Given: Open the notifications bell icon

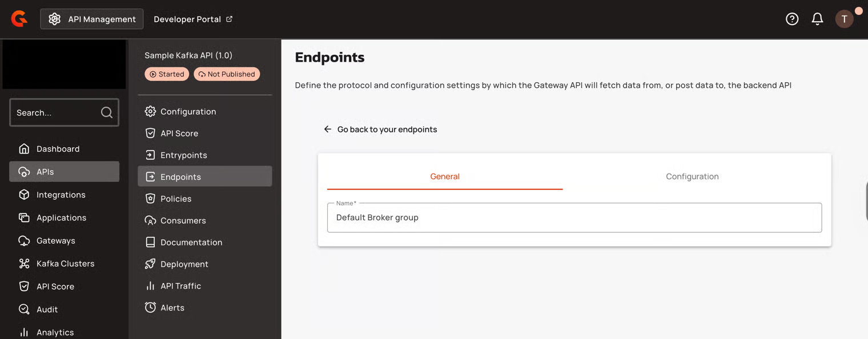Looking at the screenshot, I should click(817, 19).
